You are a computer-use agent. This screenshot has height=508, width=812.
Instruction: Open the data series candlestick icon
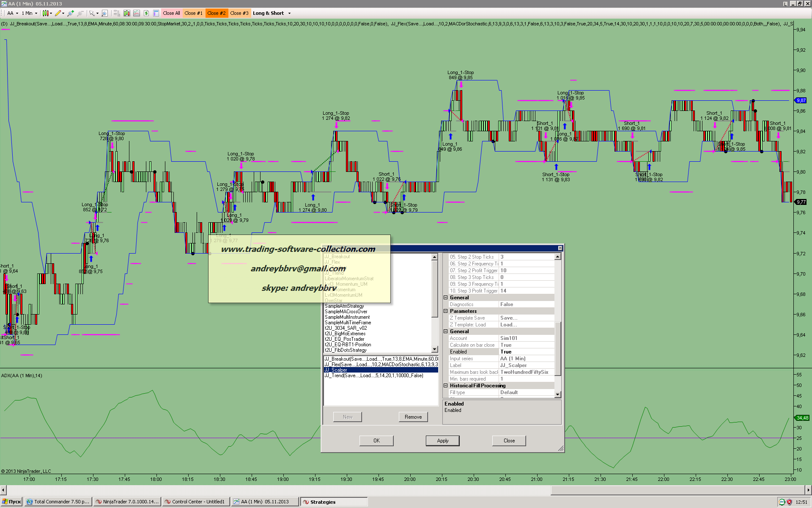126,13
